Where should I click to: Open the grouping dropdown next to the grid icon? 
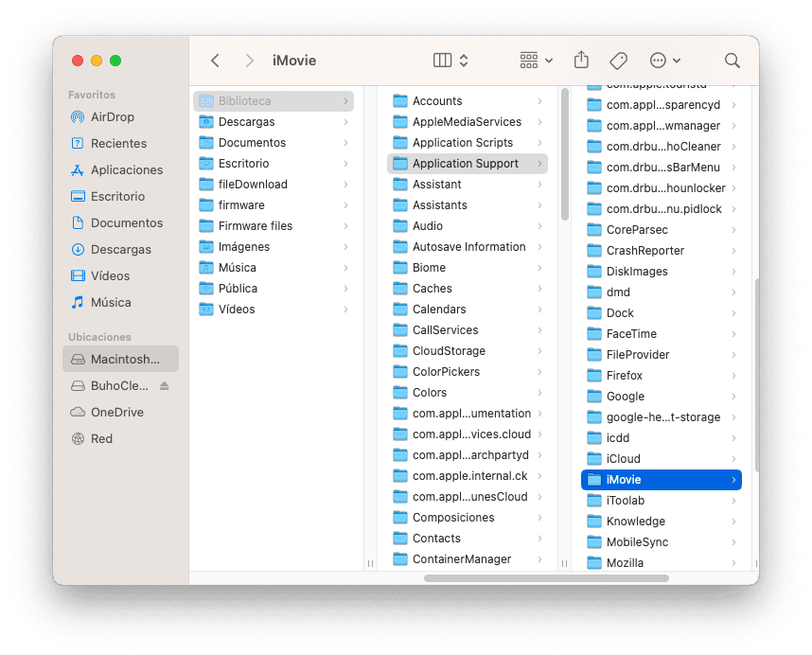(x=547, y=59)
